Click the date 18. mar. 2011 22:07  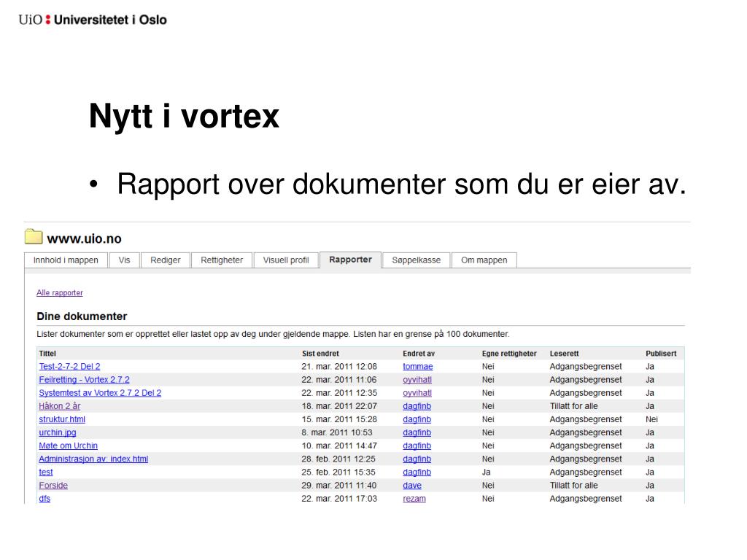(x=339, y=406)
